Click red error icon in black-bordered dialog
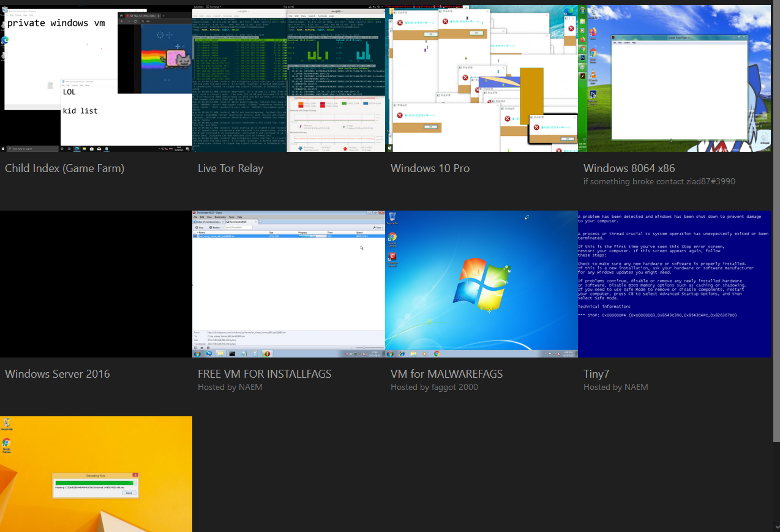The width and height of the screenshot is (780, 532). (536, 127)
